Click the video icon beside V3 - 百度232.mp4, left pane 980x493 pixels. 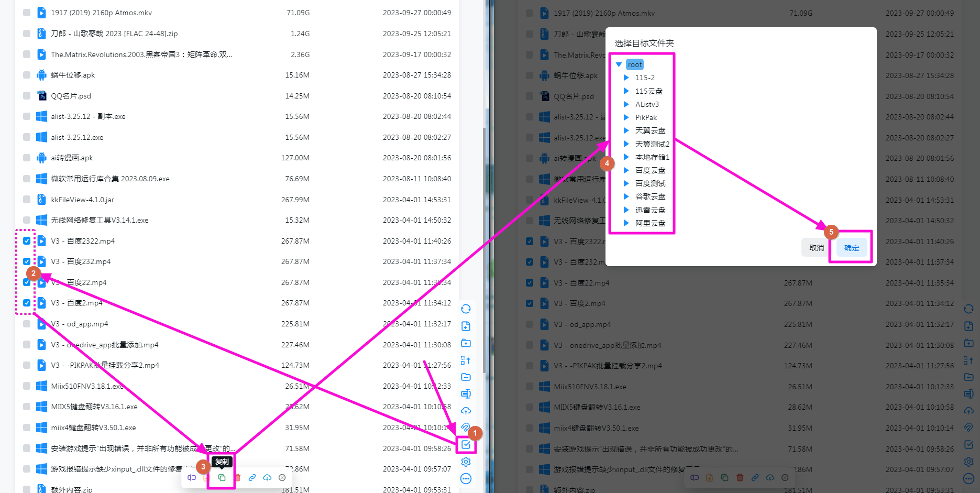pos(41,261)
